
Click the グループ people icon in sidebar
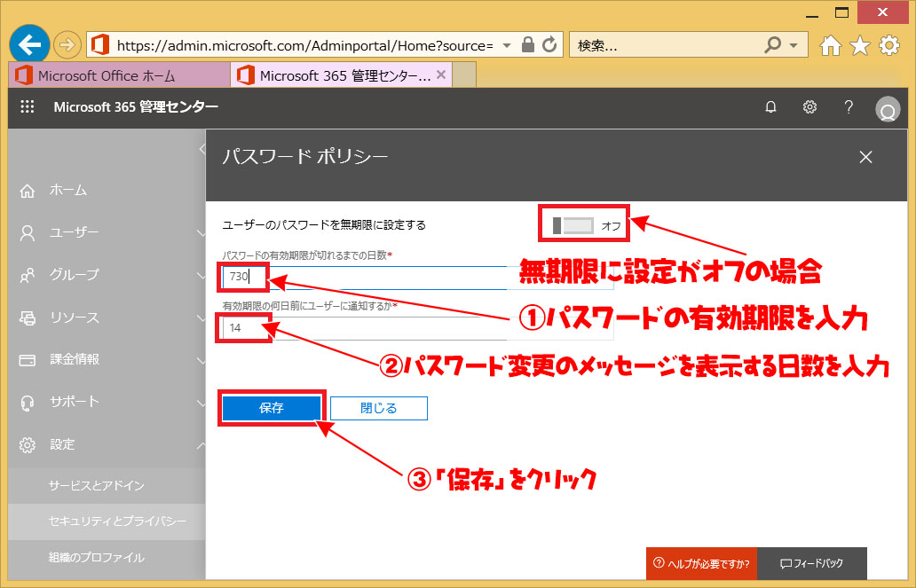click(x=28, y=275)
